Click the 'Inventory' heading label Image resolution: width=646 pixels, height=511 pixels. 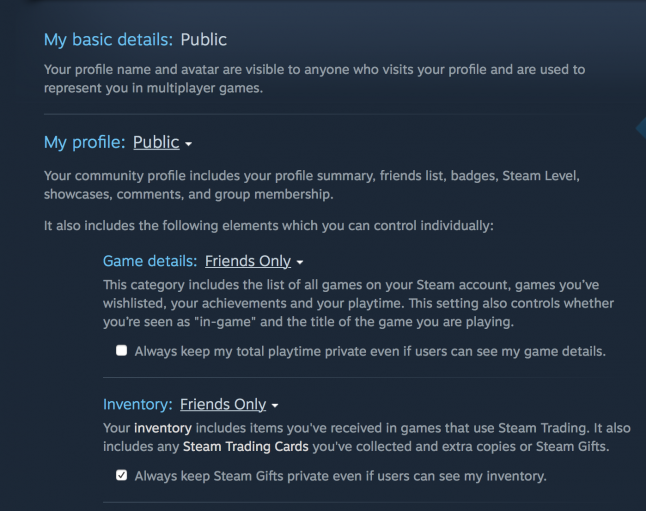(x=137, y=405)
